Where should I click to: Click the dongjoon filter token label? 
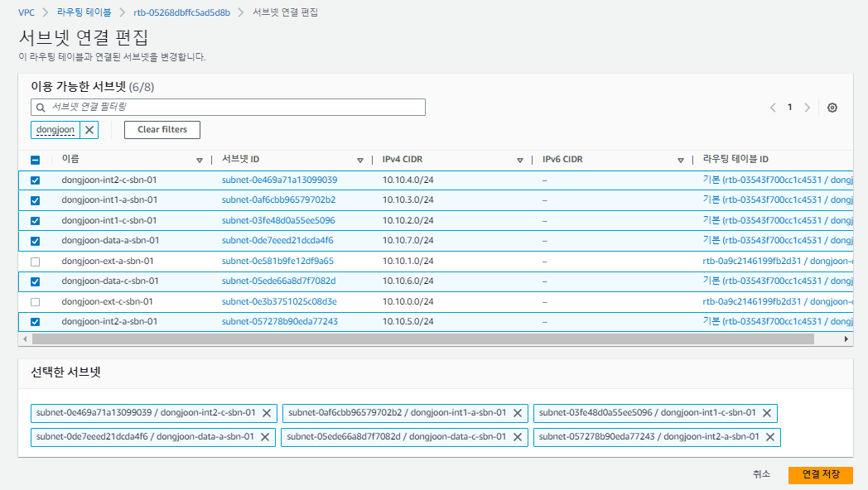click(x=55, y=130)
